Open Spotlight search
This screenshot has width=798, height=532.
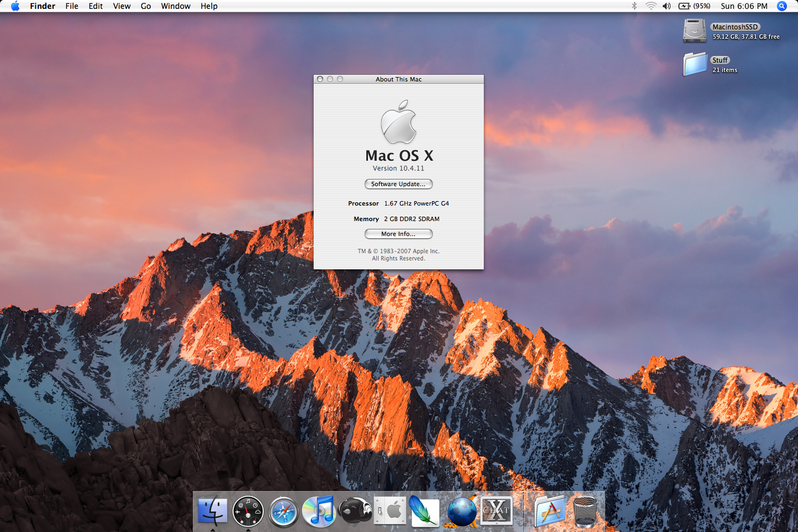click(782, 6)
